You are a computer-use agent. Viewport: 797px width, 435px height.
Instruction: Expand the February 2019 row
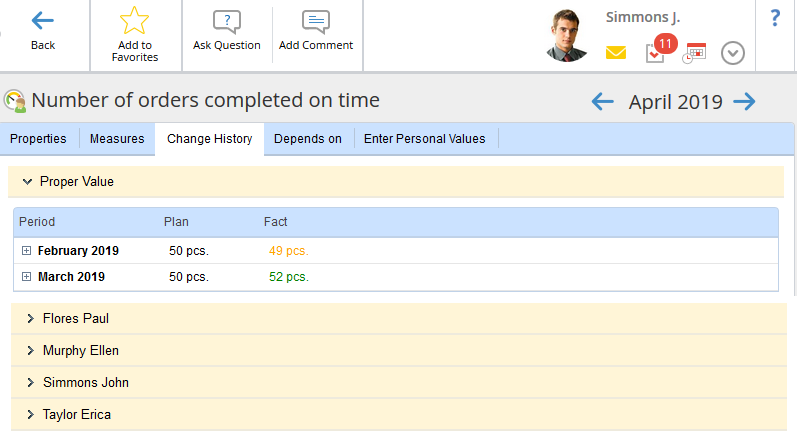tap(26, 251)
